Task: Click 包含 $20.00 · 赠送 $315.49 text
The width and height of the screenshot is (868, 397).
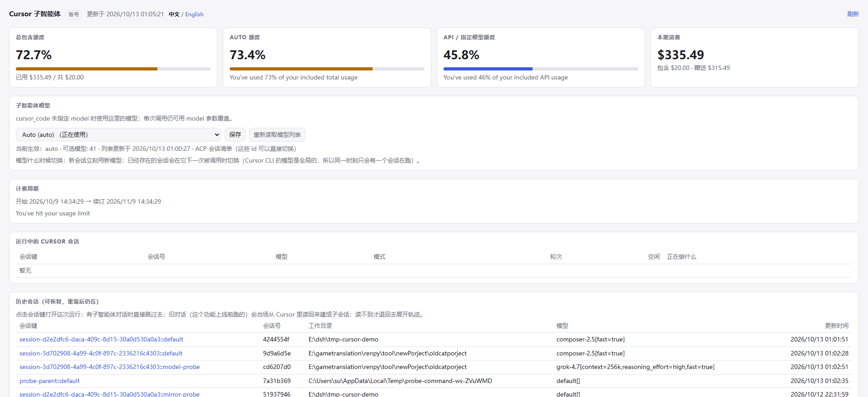Action: tap(693, 68)
